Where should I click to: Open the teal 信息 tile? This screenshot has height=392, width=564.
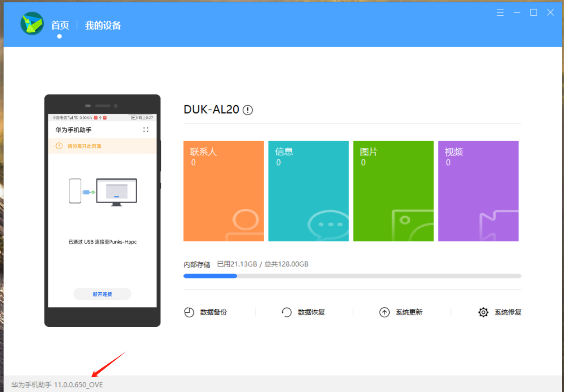click(x=308, y=191)
